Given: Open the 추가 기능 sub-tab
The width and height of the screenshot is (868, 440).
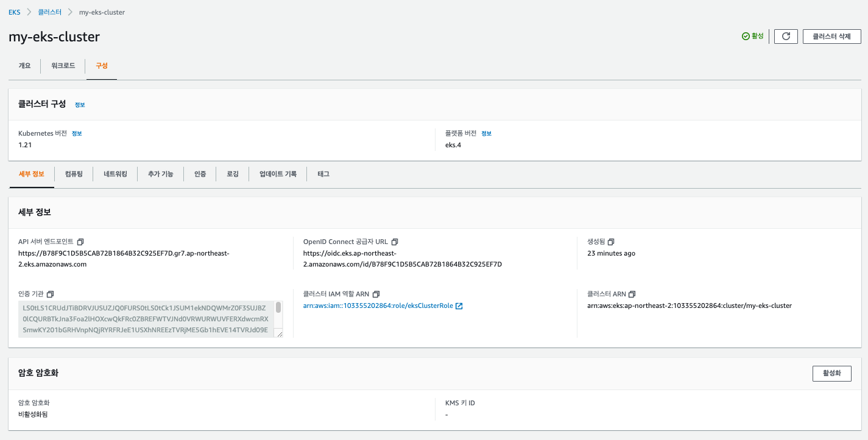Looking at the screenshot, I should [x=160, y=174].
